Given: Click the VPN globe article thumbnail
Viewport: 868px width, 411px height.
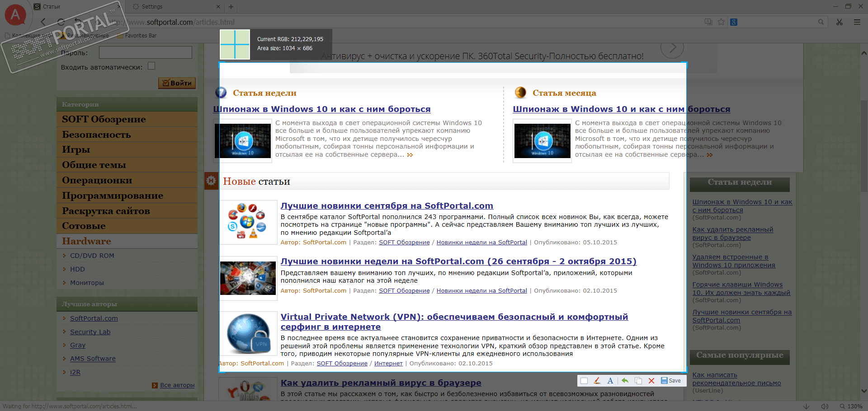Looking at the screenshot, I should 248,334.
